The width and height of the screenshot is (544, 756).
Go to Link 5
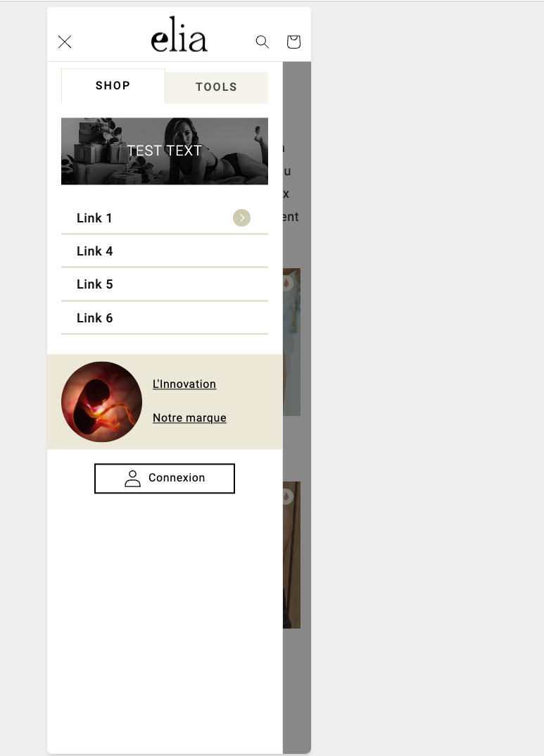(164, 284)
